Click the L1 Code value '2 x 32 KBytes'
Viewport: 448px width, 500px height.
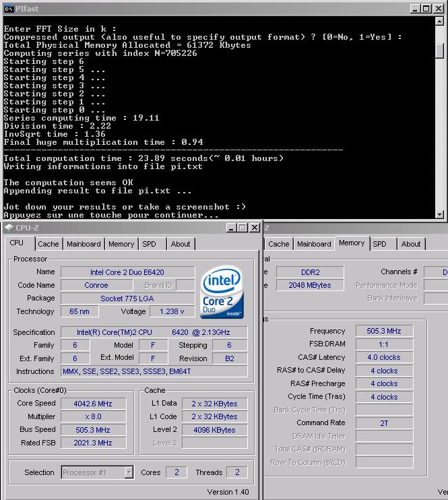(x=214, y=416)
